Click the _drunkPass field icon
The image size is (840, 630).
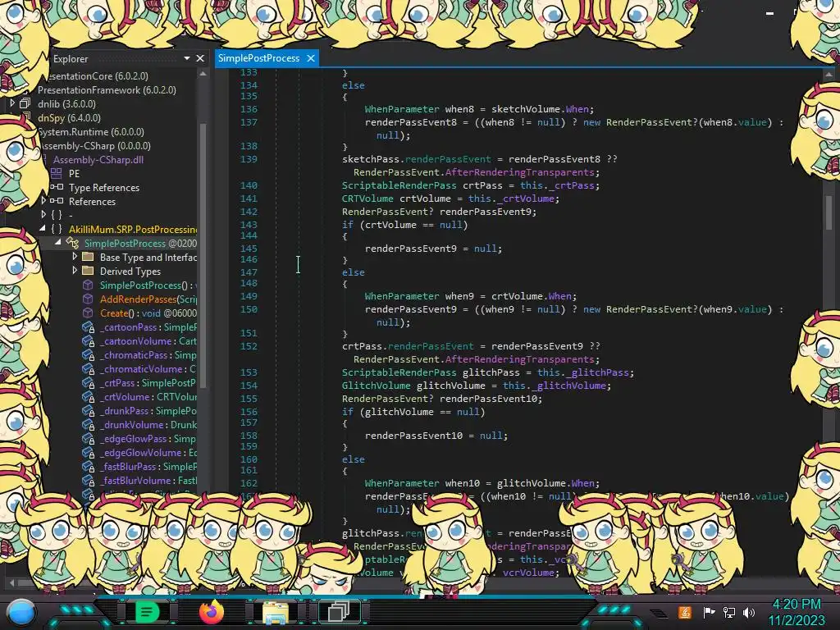88,410
